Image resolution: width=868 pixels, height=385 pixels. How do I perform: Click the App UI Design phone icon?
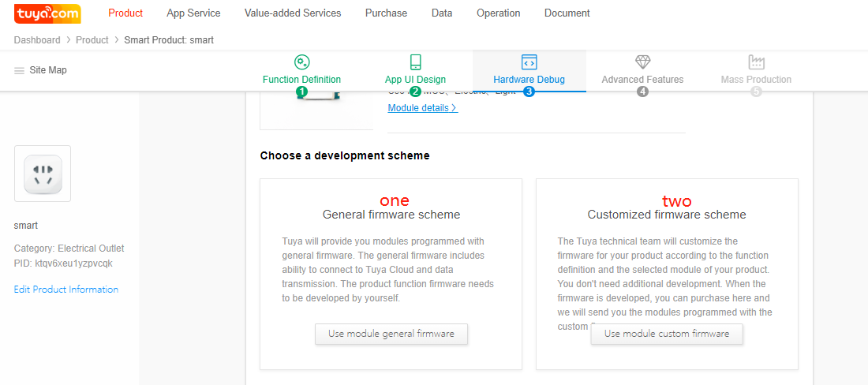pos(415,62)
